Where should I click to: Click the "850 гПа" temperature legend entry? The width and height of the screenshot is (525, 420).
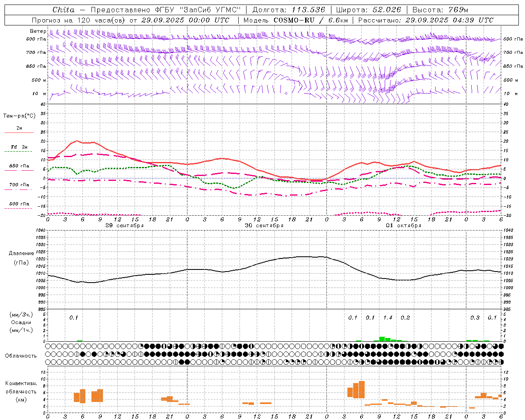(19, 166)
